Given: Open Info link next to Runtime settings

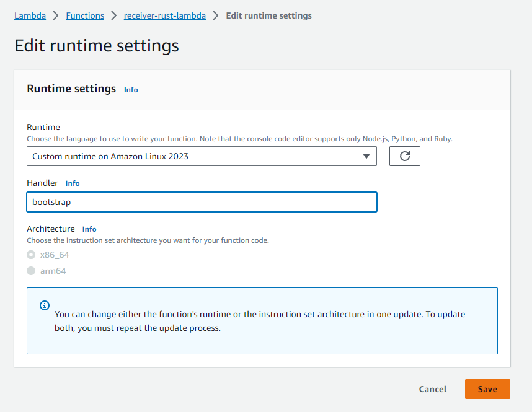Looking at the screenshot, I should click(x=131, y=89).
